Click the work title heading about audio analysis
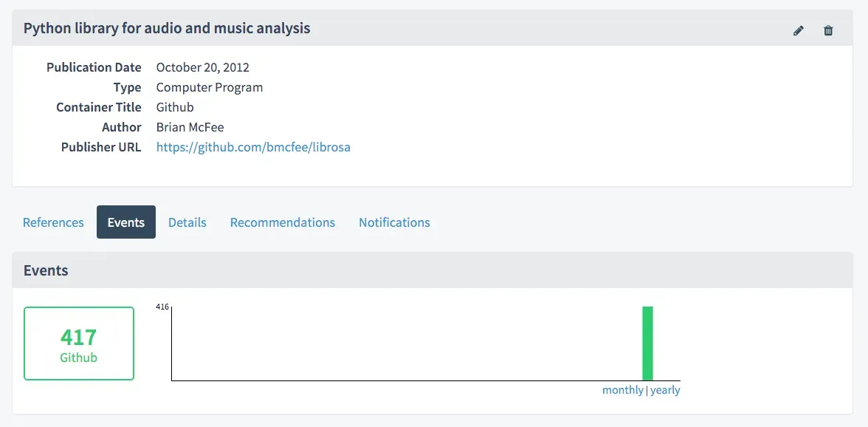 coord(167,29)
